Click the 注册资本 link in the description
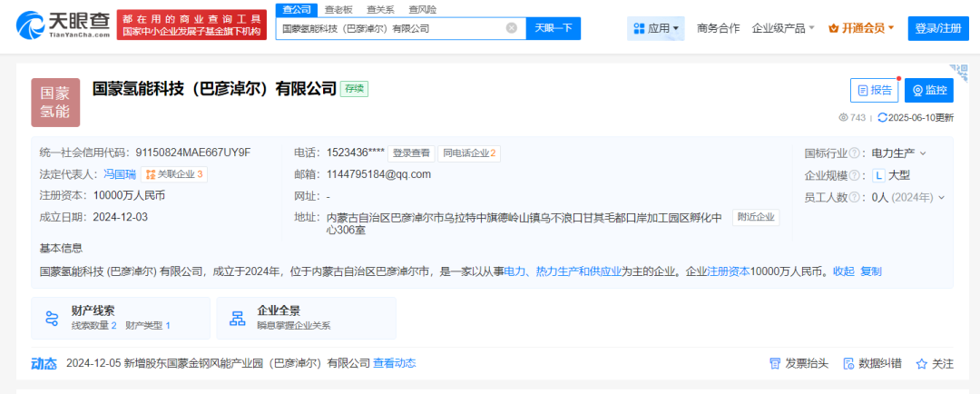The height and width of the screenshot is (394, 980). coord(729,271)
